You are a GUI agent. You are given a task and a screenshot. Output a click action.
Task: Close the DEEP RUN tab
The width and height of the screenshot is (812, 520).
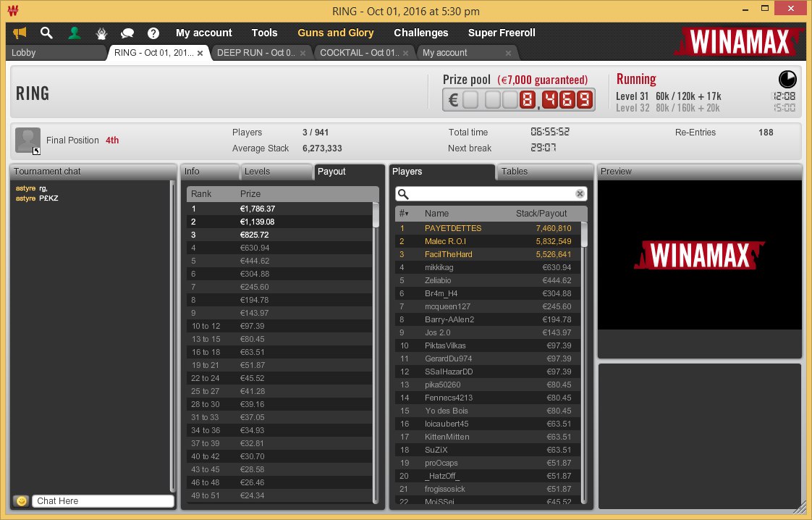pos(303,53)
